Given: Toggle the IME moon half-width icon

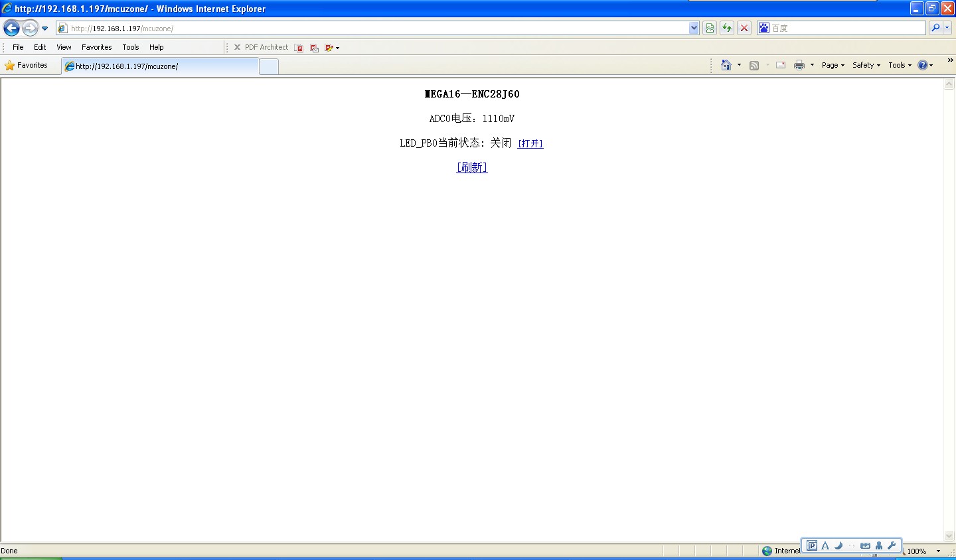Looking at the screenshot, I should [x=838, y=545].
